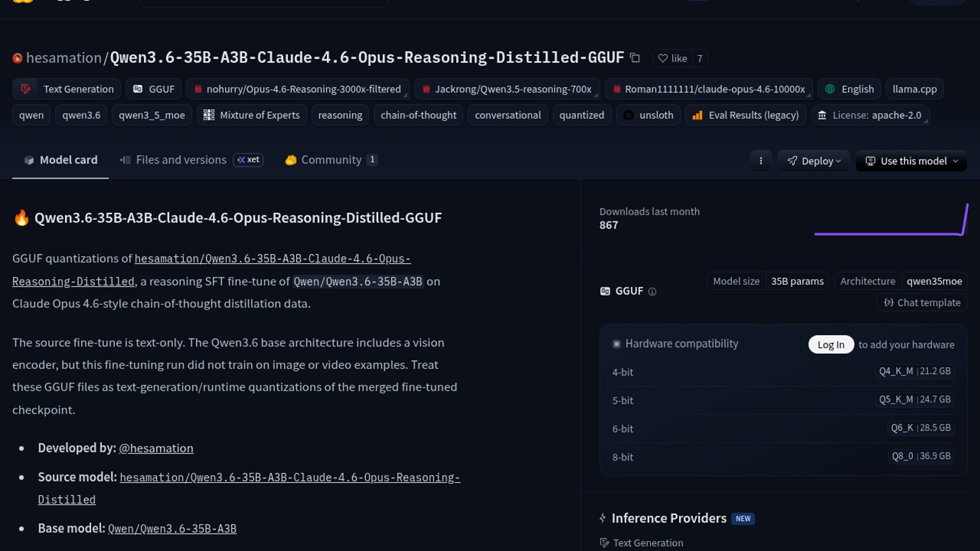The width and height of the screenshot is (980, 551).
Task: Select the Q5_K_M 24.7 GB quantization
Action: [915, 399]
